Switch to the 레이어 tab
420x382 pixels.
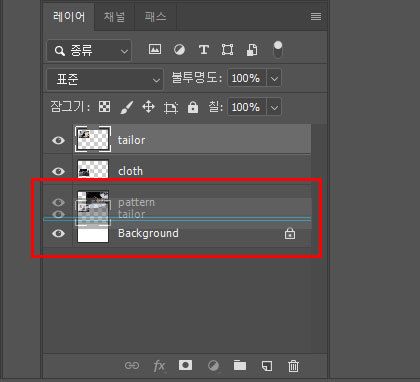tap(69, 16)
